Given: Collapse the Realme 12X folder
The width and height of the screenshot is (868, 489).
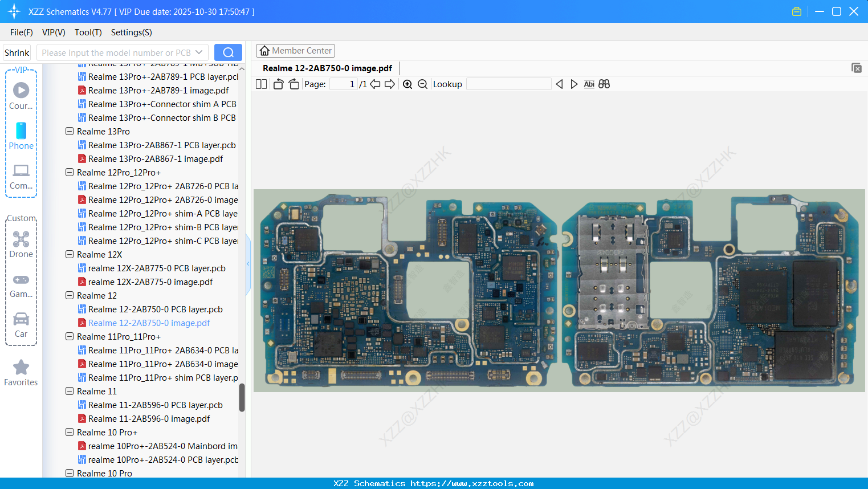Looking at the screenshot, I should click(x=70, y=255).
